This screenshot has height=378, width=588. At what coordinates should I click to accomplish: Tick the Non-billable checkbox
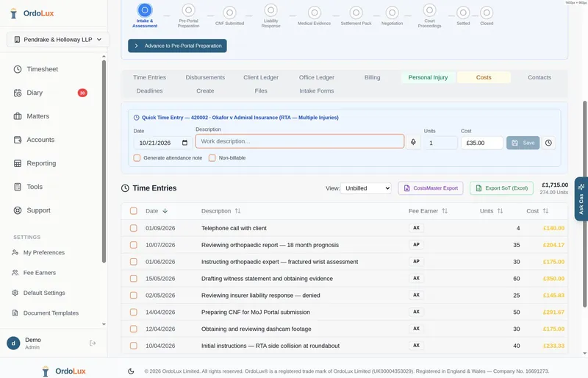click(212, 157)
